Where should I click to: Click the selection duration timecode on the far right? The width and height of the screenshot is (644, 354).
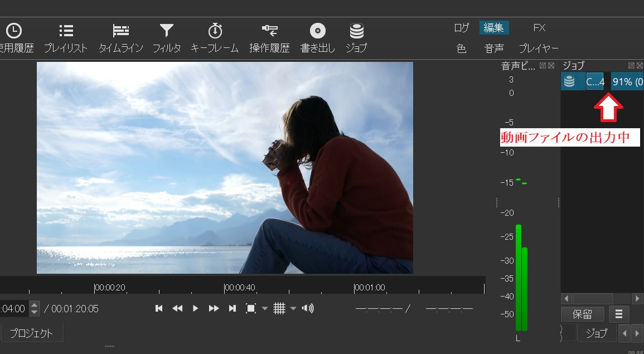449,309
